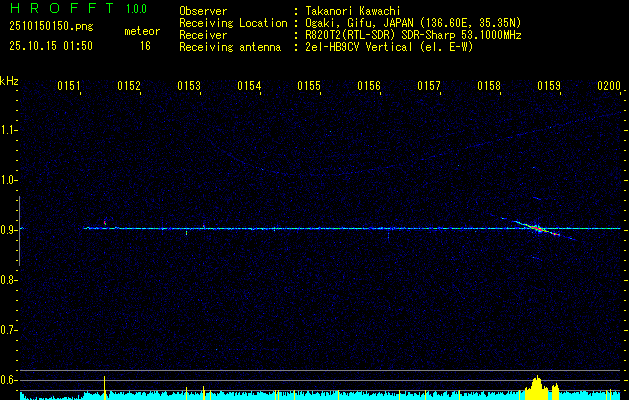Click the 0200 time label

(609, 87)
